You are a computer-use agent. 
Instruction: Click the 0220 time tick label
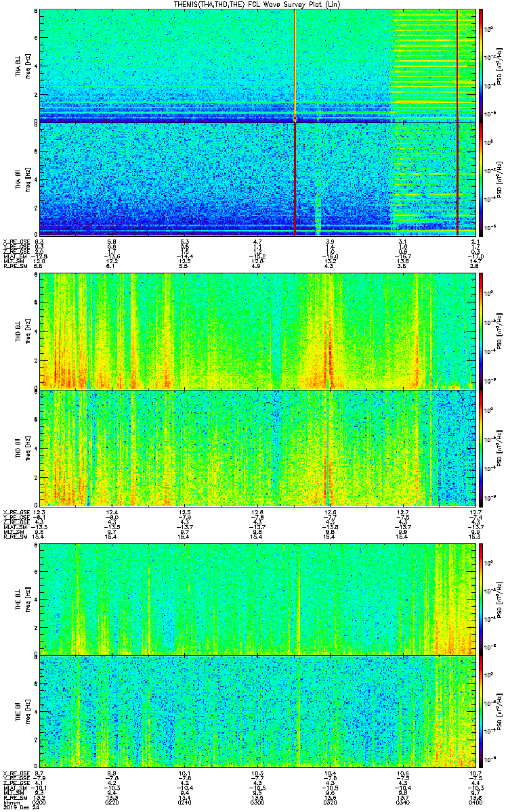[112, 801]
